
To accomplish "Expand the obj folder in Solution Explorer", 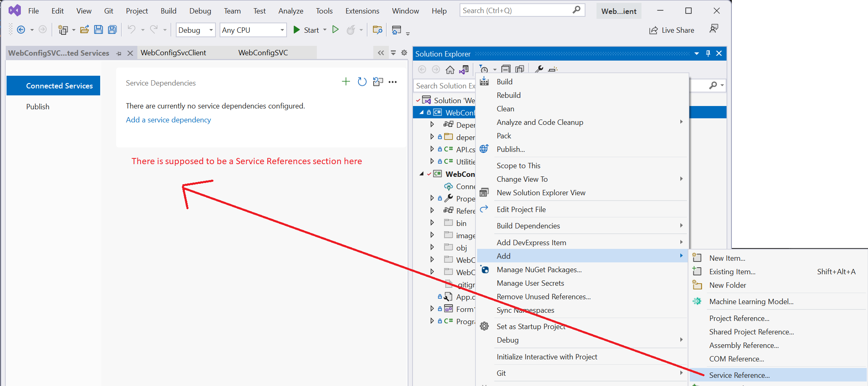I will (x=432, y=247).
